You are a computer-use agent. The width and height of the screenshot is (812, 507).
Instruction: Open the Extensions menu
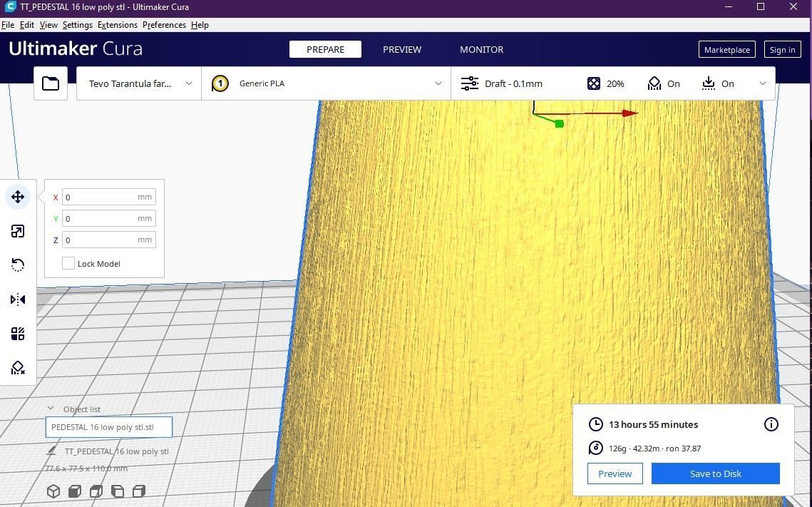pos(118,25)
